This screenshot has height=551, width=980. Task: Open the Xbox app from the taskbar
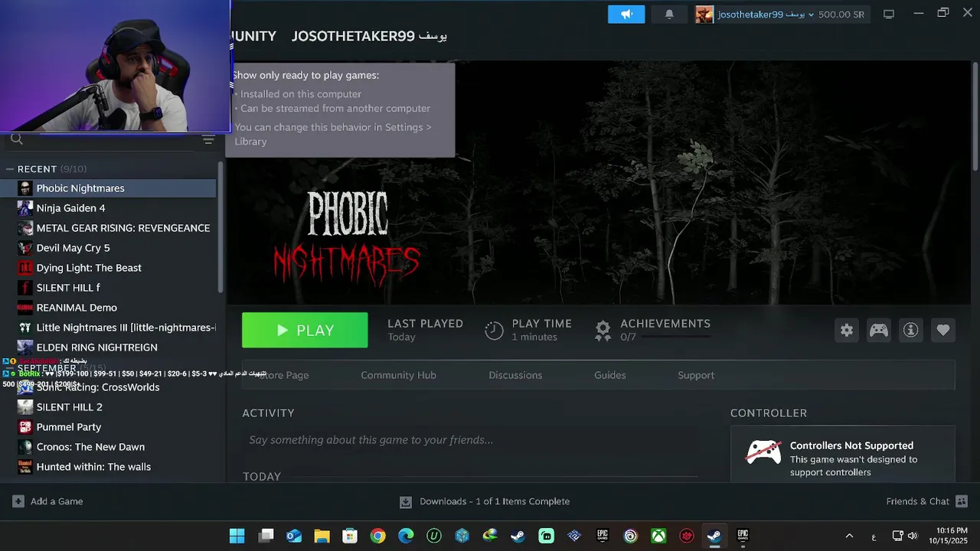click(x=658, y=536)
